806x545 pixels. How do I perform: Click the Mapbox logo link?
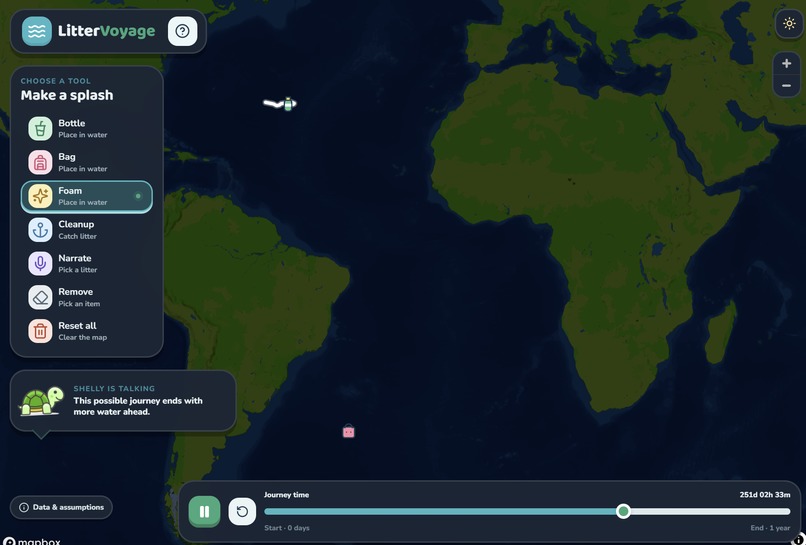coord(32,541)
